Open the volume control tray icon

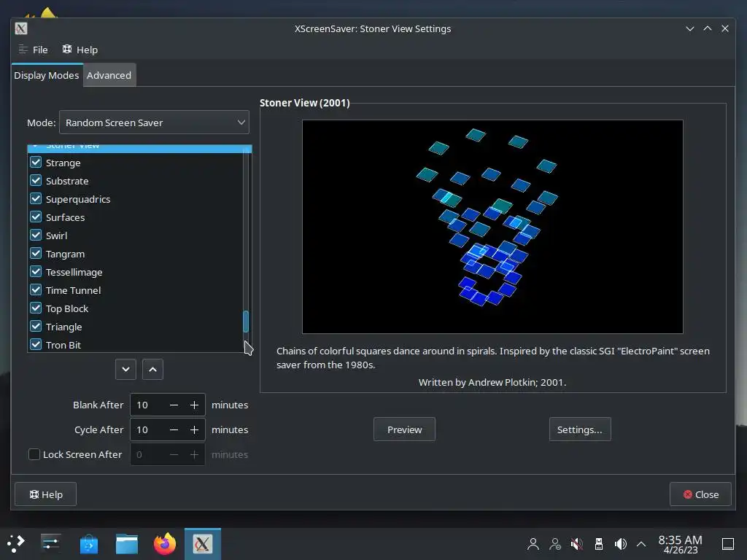[x=620, y=543]
